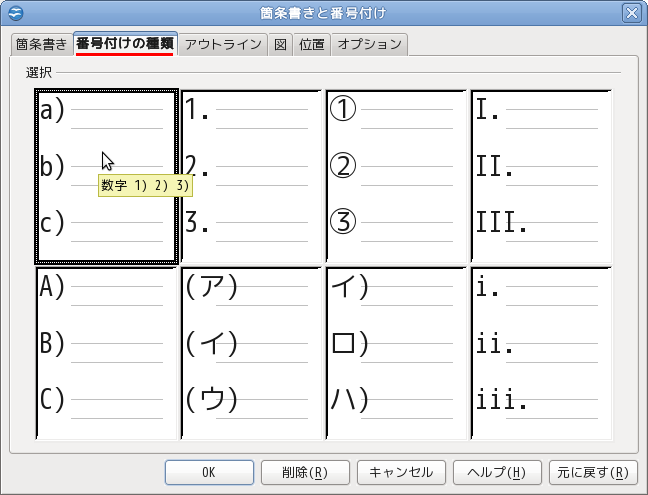648x495 pixels.
Task: Choose the A) B) C) numbering style
Action: click(x=107, y=353)
